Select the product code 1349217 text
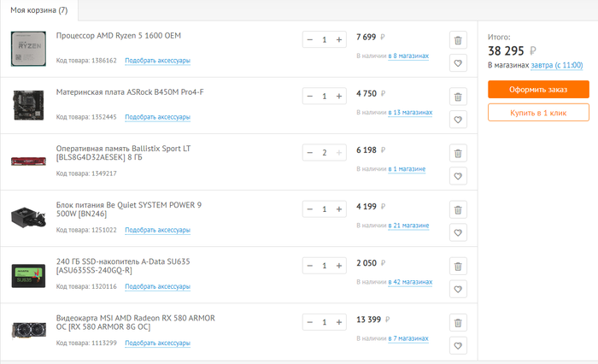 coord(86,173)
